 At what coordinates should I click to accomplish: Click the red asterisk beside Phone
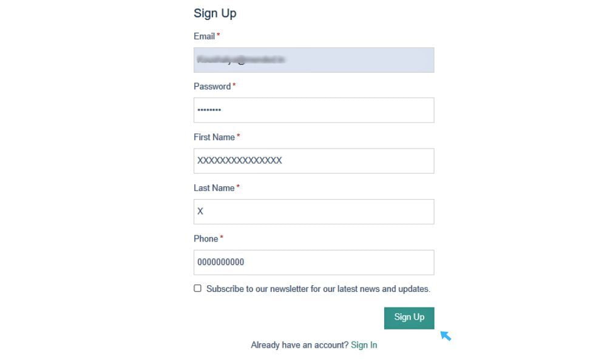click(222, 238)
